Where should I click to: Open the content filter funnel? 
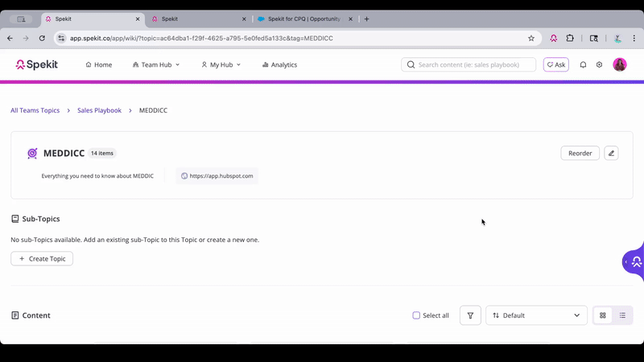pyautogui.click(x=470, y=315)
